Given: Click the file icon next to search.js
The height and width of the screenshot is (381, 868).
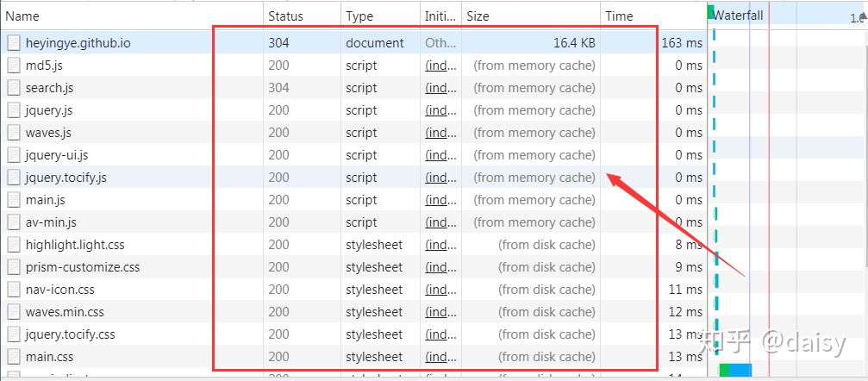Looking at the screenshot, I should point(14,88).
